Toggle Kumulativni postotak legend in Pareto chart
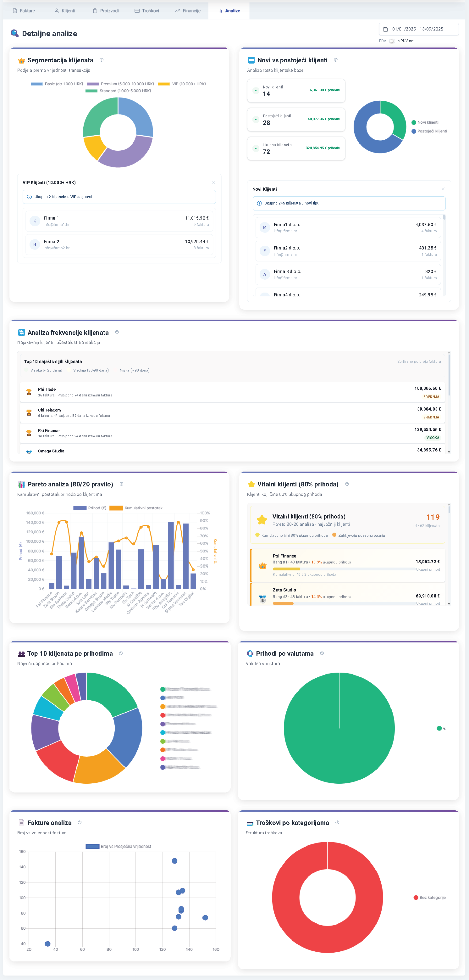The width and height of the screenshot is (469, 980). (x=136, y=508)
